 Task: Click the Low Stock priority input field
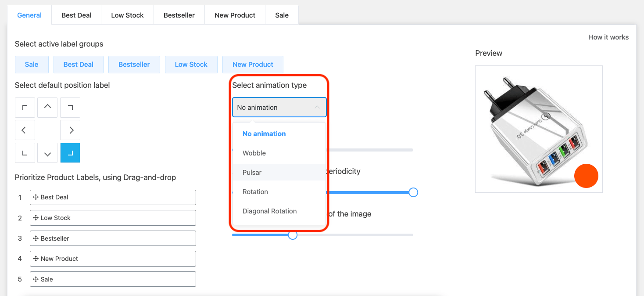pyautogui.click(x=113, y=217)
